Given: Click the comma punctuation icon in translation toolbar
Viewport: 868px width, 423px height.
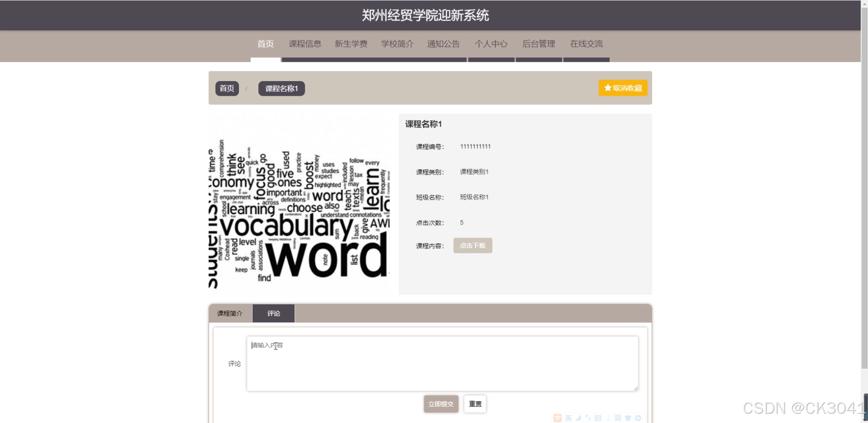Looking at the screenshot, I should point(588,417).
